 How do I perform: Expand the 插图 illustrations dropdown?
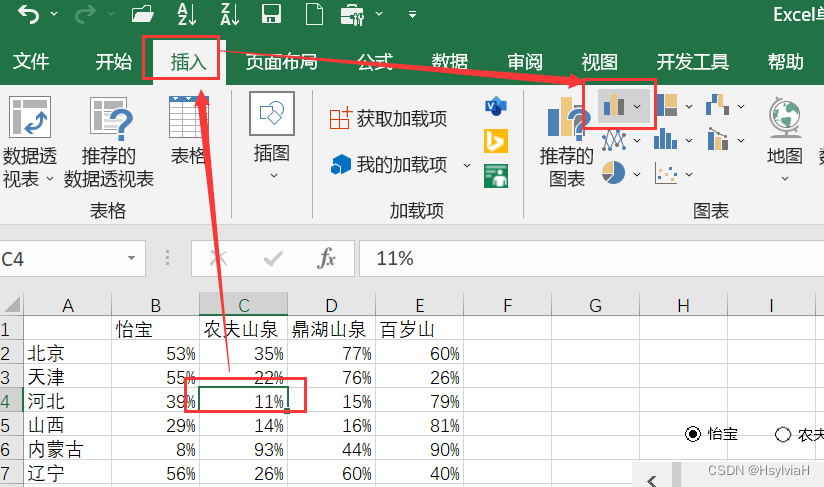tap(274, 175)
